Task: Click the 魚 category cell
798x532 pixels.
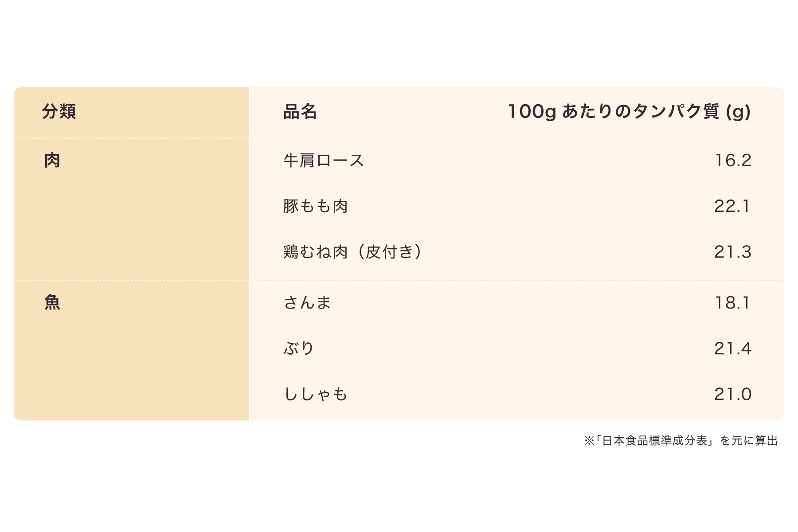Action: (x=52, y=303)
